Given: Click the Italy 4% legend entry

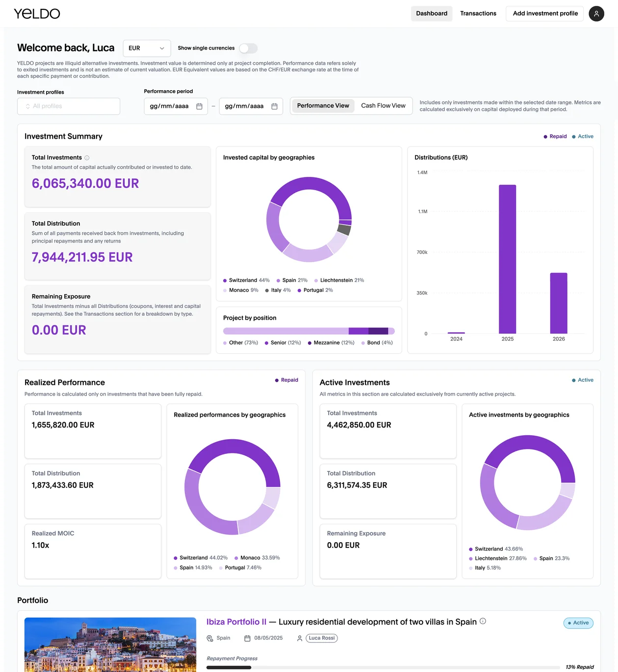Looking at the screenshot, I should coord(278,290).
